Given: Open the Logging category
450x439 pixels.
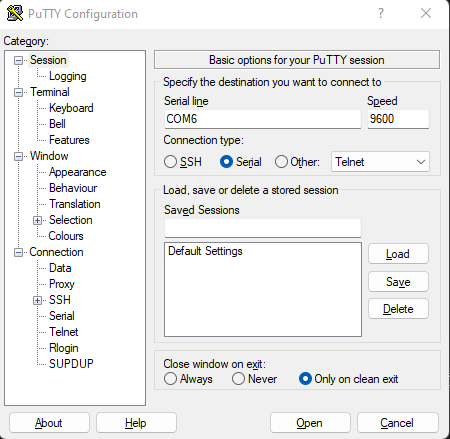Looking at the screenshot, I should coord(68,76).
